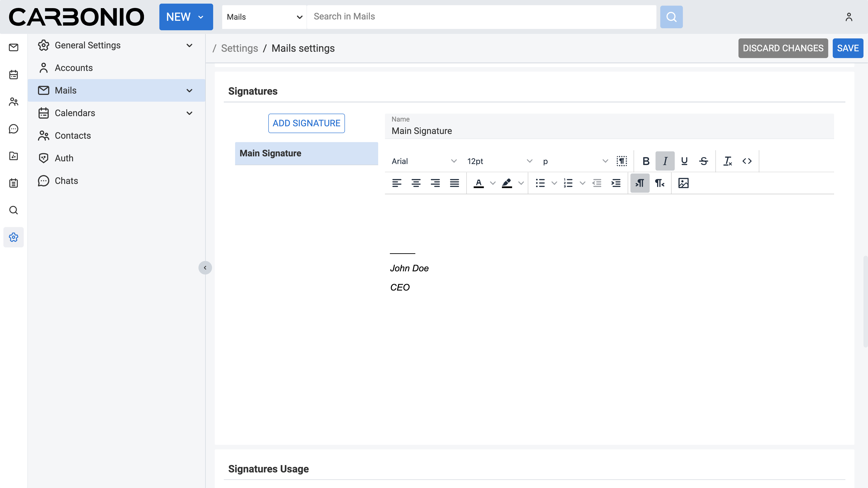Click the SAVE button
The height and width of the screenshot is (488, 868).
847,48
